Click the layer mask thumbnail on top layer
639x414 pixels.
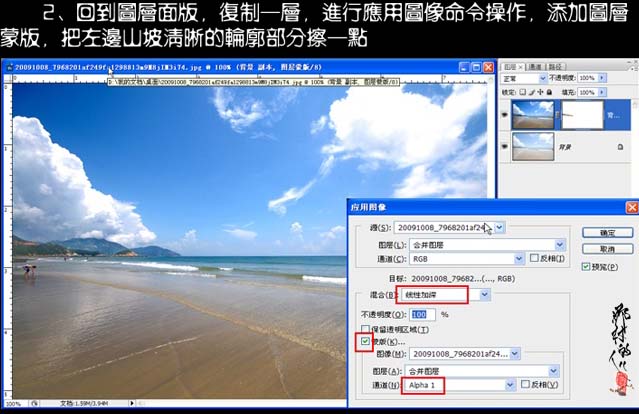tap(581, 114)
